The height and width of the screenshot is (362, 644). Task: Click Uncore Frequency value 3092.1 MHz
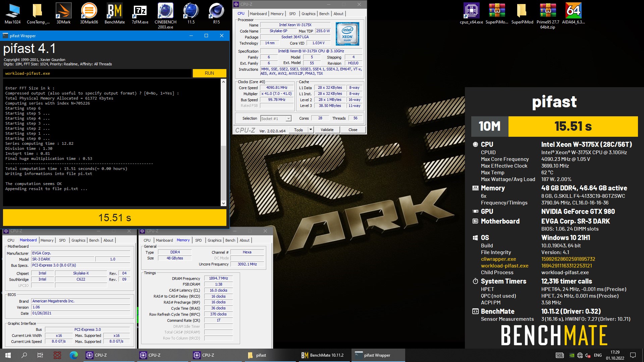247,264
